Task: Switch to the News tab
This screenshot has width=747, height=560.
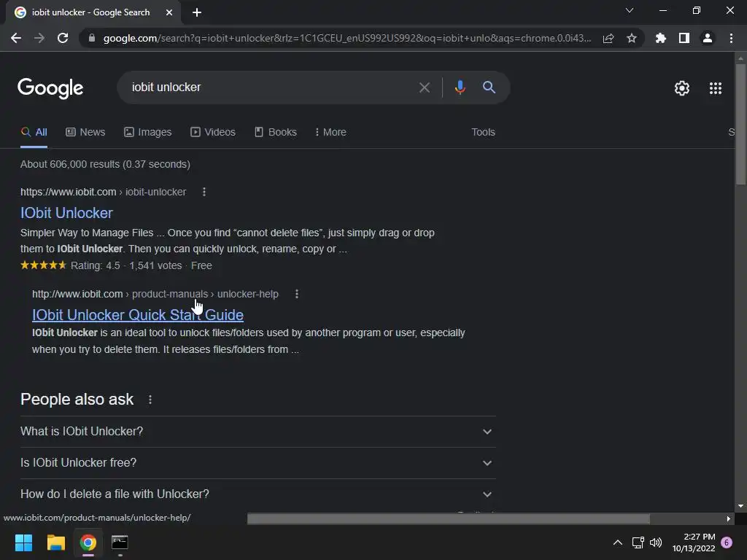Action: [x=85, y=133]
